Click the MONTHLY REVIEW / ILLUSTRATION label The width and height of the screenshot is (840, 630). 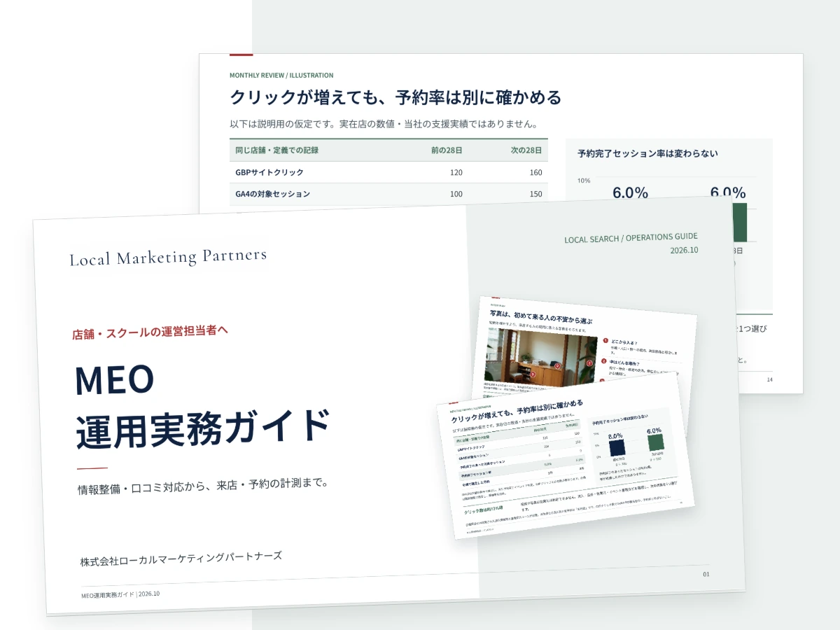pos(281,75)
